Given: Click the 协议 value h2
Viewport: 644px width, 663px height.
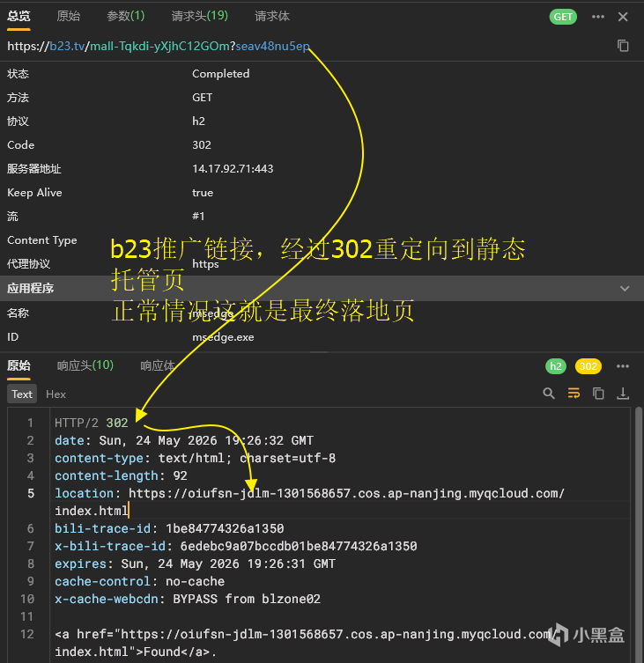Looking at the screenshot, I should pos(198,122).
